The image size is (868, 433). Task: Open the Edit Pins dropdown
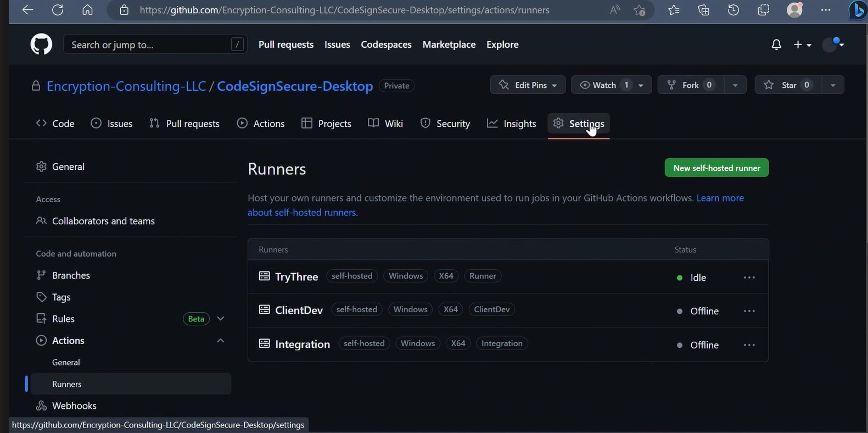tap(528, 85)
